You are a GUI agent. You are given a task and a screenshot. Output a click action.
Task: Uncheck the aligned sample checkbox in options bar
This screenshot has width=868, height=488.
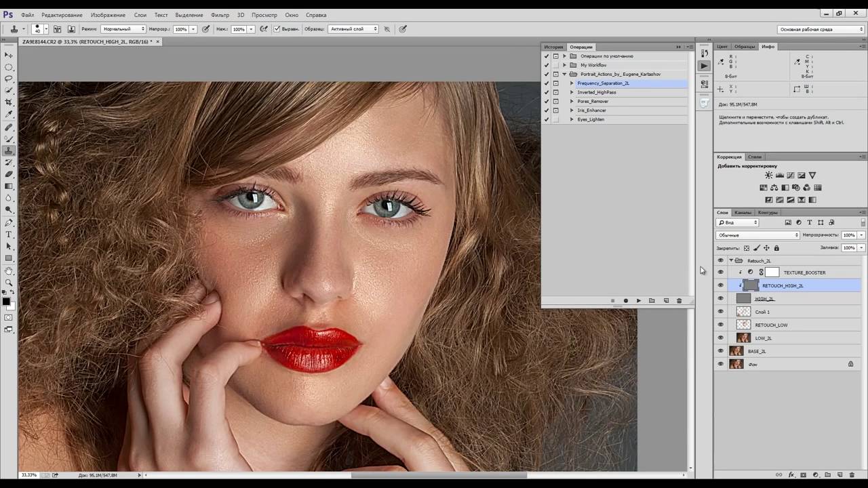(277, 29)
